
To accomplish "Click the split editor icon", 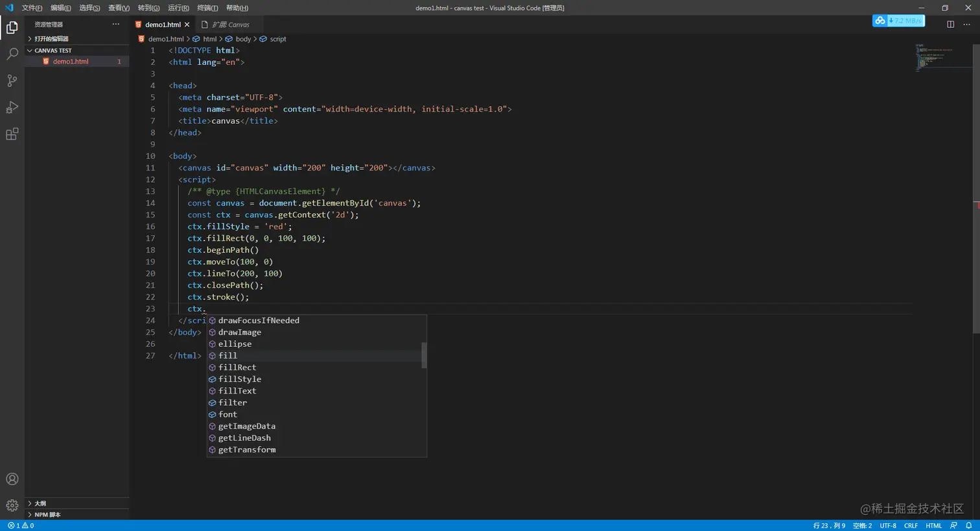I will [950, 25].
